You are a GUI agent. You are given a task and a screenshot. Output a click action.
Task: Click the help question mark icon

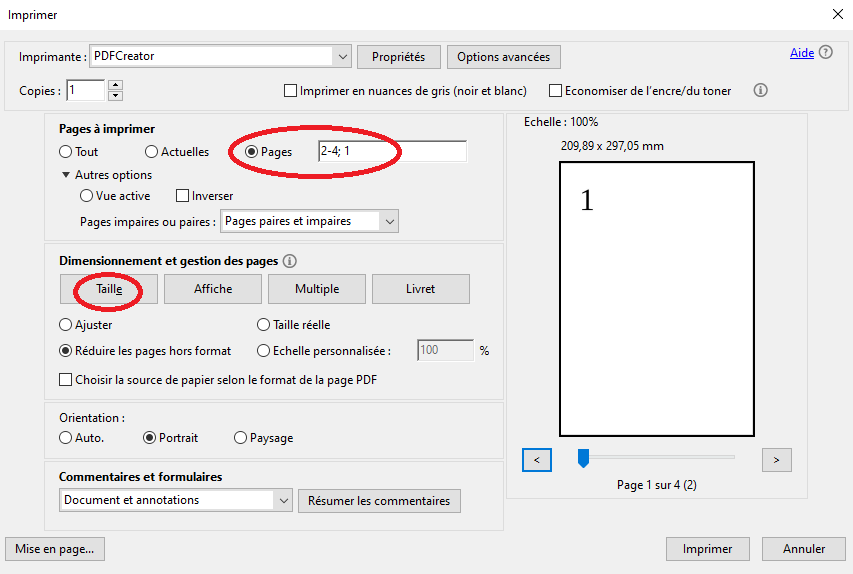tap(825, 52)
